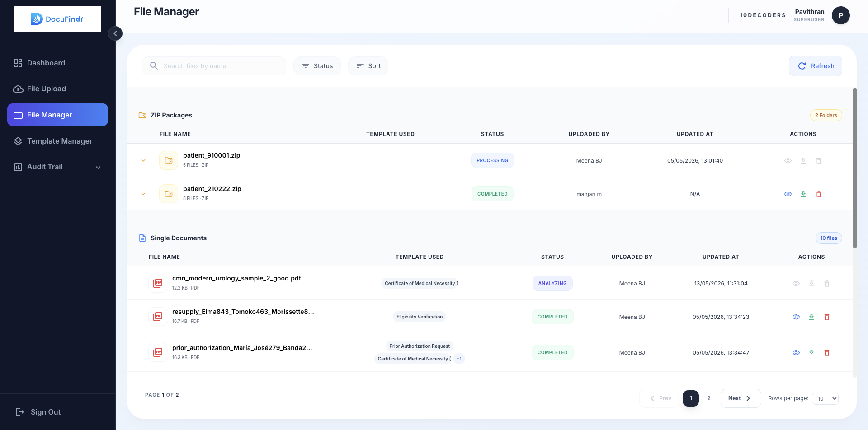Collapse the sidebar with the arrow button
The height and width of the screenshot is (430, 868).
pos(115,33)
